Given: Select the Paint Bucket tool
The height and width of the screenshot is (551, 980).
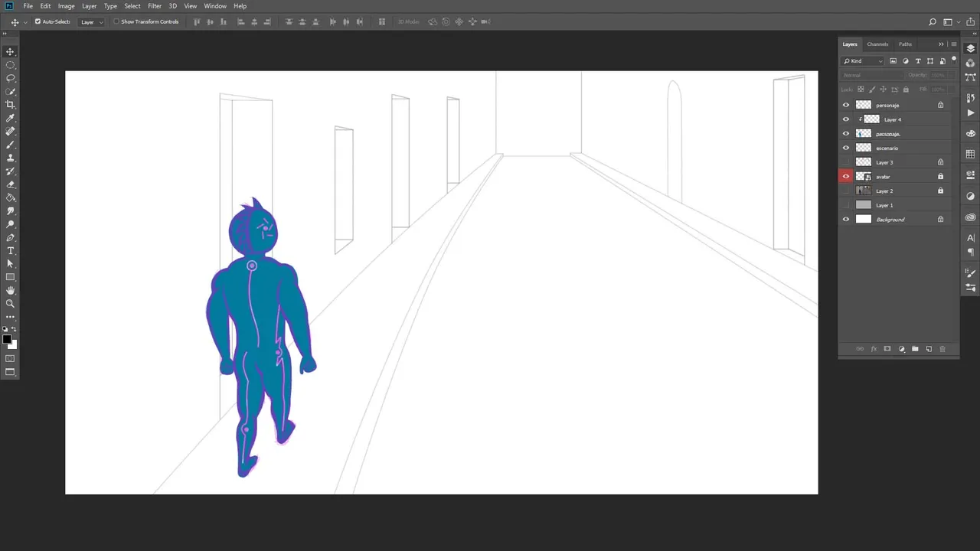Looking at the screenshot, I should click(x=10, y=197).
